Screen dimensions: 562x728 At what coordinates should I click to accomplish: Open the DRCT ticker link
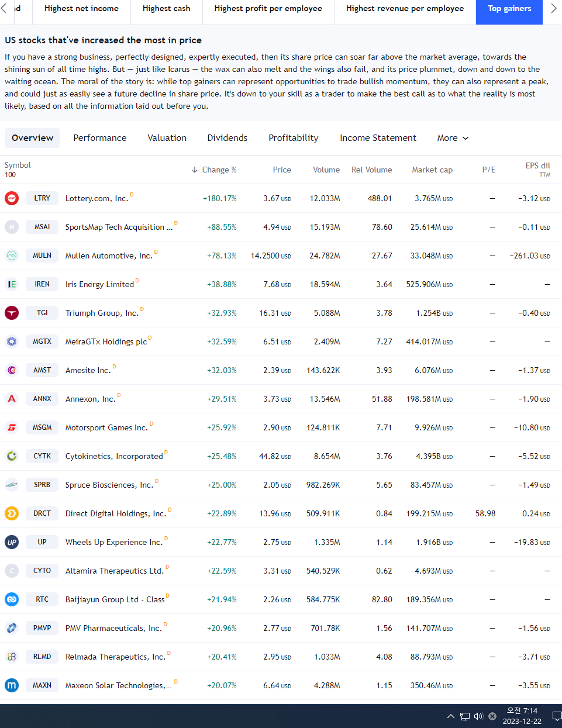(42, 513)
